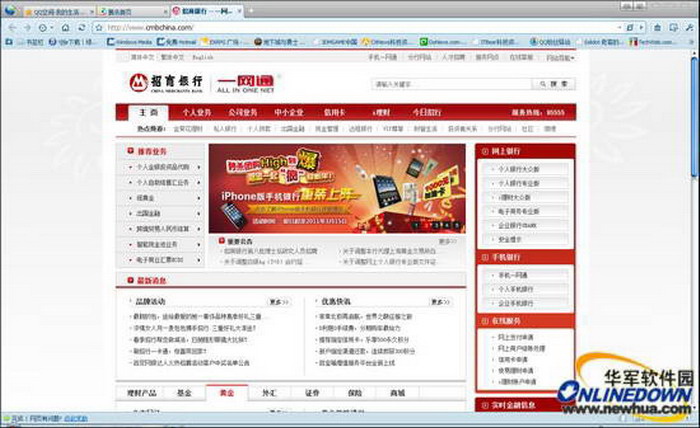The image size is (700, 428).
Task: Open 网上支付申请 in 在线服务 panel
Action: 515,337
